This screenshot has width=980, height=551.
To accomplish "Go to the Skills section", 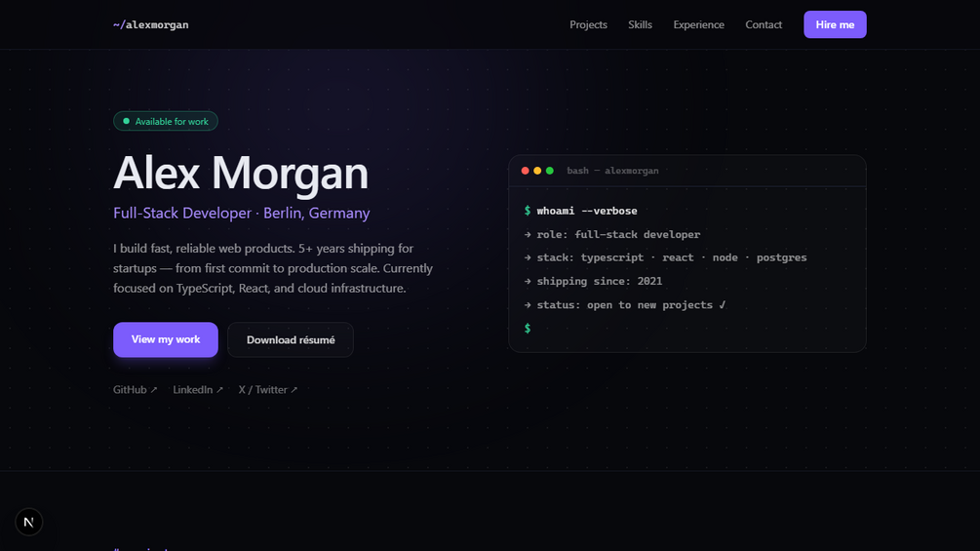I will click(640, 24).
